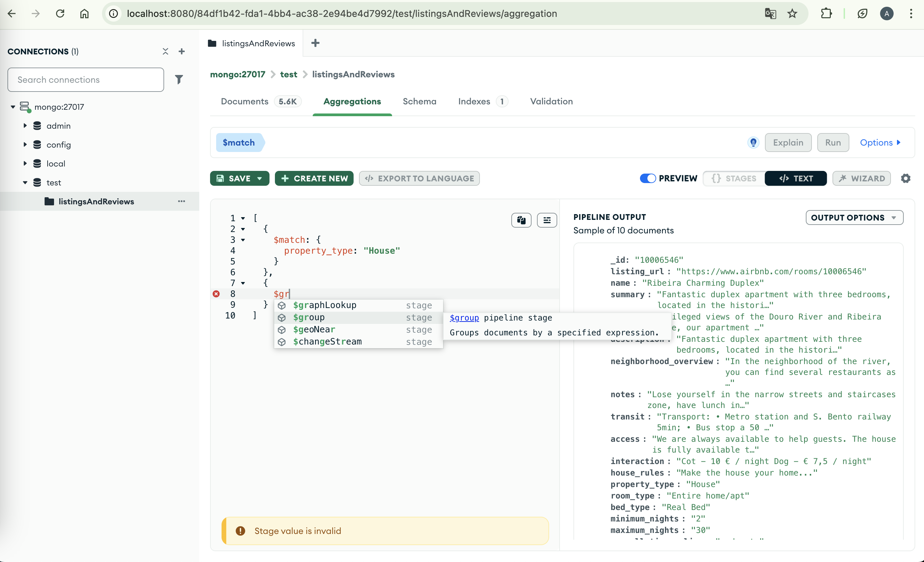Expand the admin database

coord(25,126)
